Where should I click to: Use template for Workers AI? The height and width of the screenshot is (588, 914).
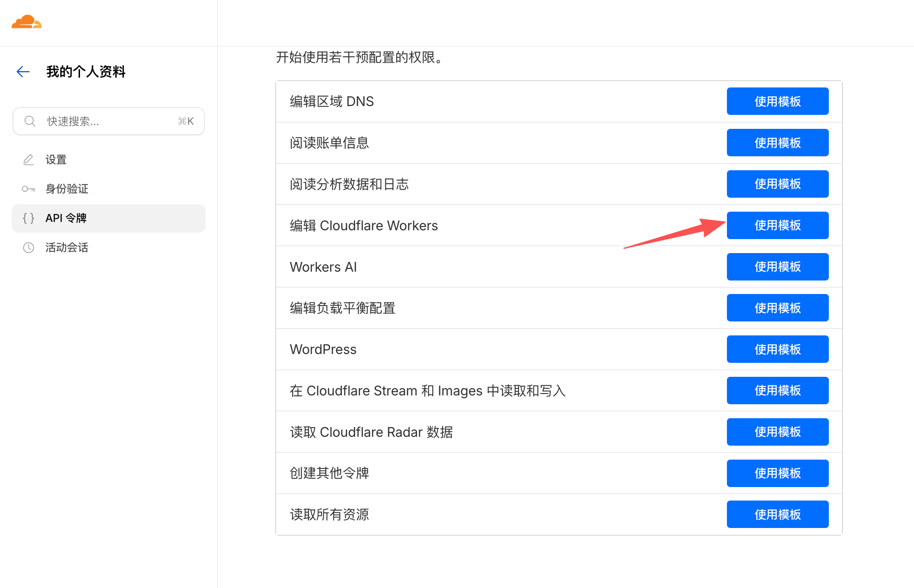pos(777,267)
